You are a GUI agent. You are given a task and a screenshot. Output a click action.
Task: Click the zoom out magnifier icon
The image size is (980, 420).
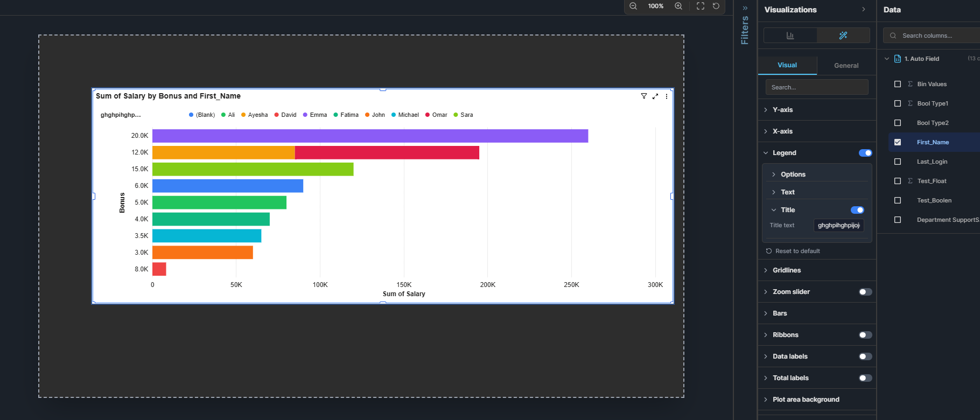tap(633, 6)
